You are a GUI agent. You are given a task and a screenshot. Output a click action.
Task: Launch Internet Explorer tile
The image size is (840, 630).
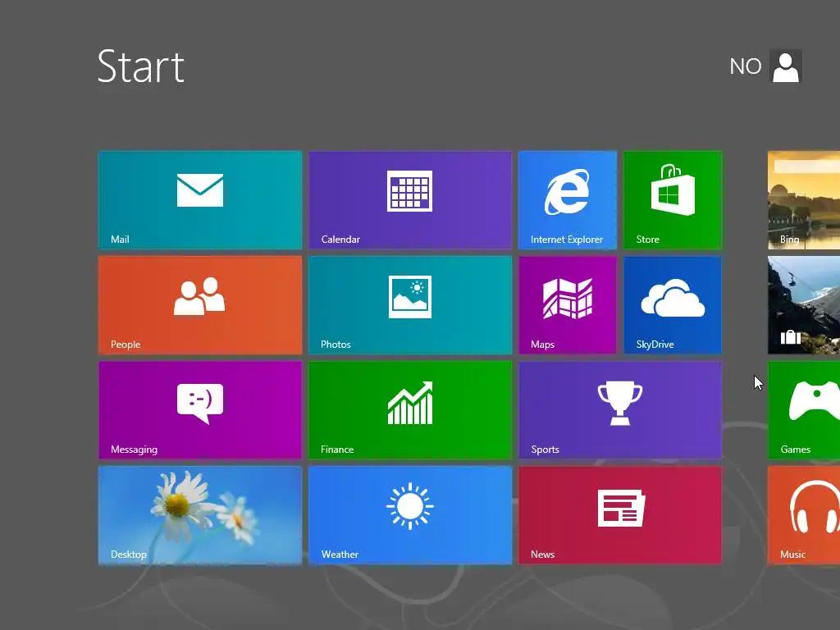(x=568, y=200)
